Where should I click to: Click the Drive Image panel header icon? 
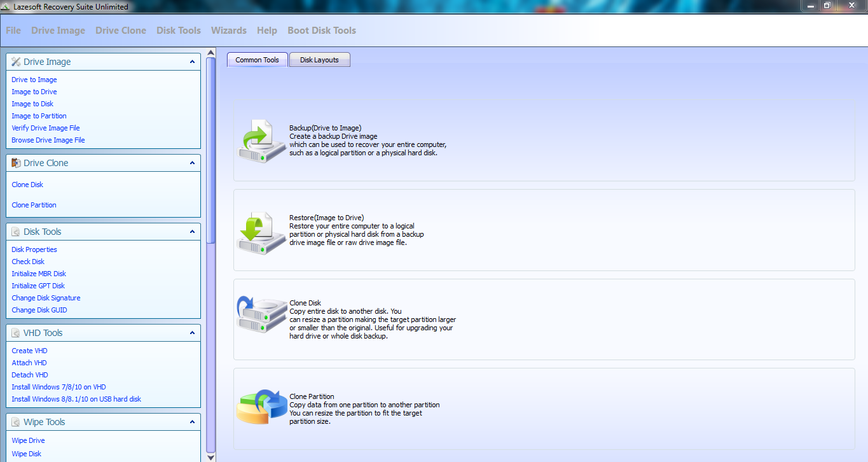pos(16,62)
